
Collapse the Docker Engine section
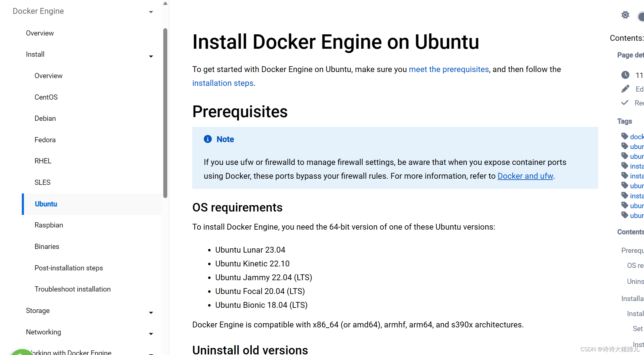(x=151, y=12)
